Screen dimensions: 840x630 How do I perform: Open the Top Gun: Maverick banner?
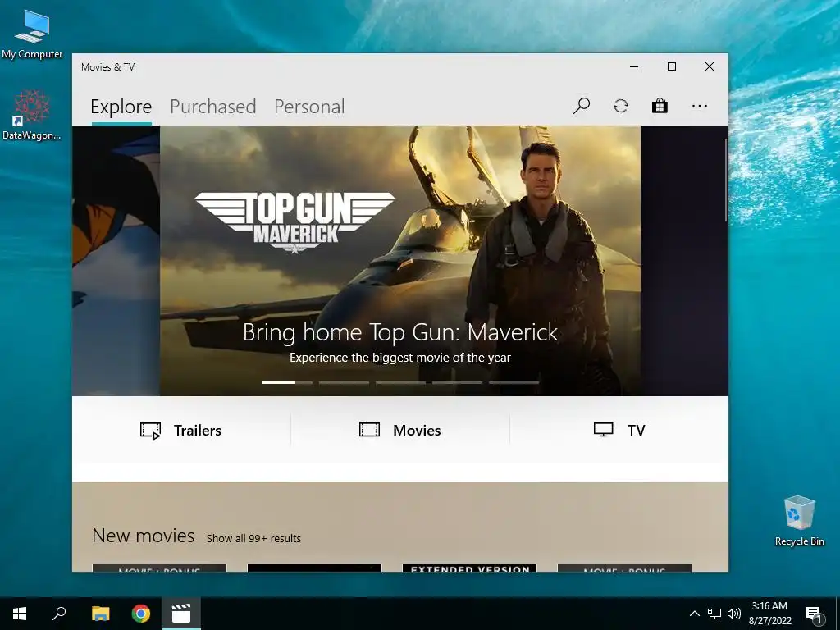pos(400,261)
